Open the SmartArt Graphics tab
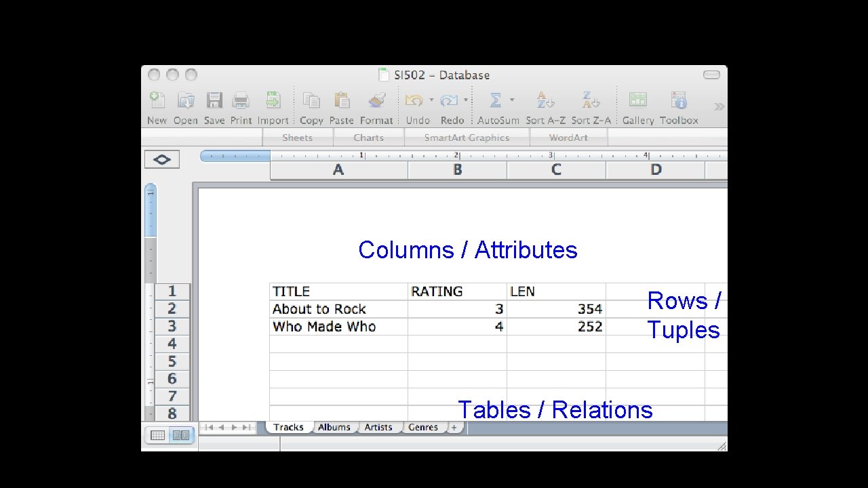868x488 pixels. [467, 138]
